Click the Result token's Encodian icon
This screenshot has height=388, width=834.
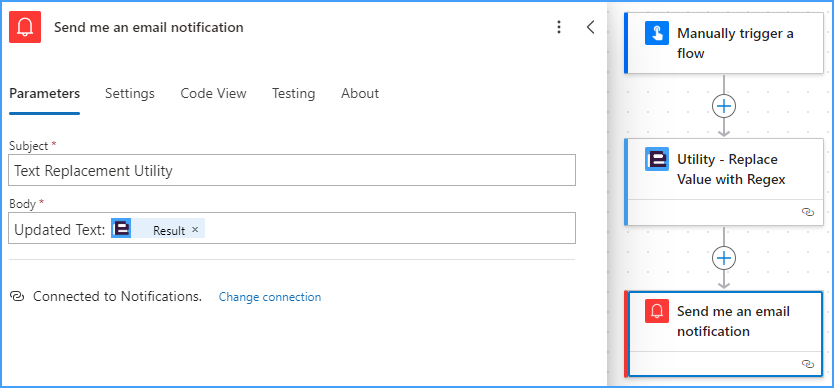pos(121,228)
